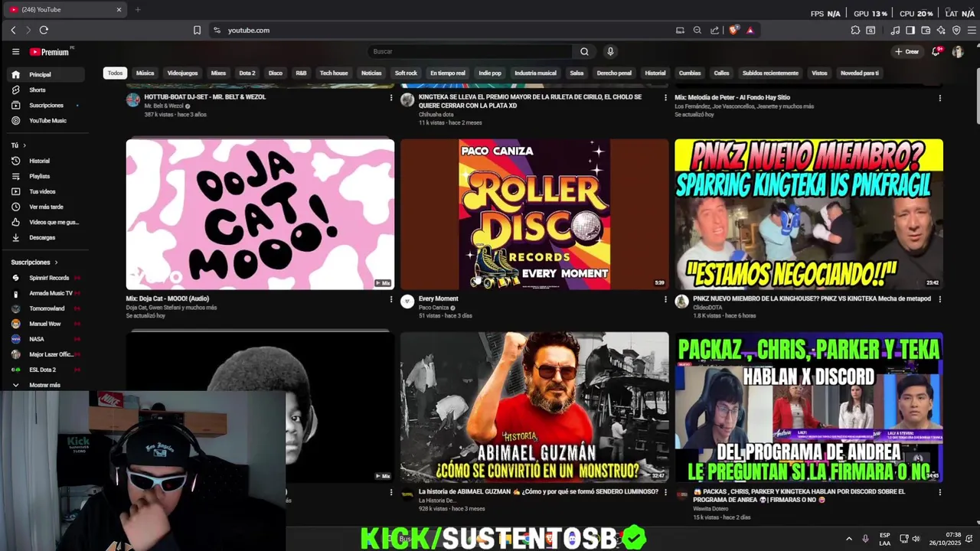This screenshot has height=551, width=980.
Task: Open options menu for Every Moment video
Action: [x=665, y=299]
